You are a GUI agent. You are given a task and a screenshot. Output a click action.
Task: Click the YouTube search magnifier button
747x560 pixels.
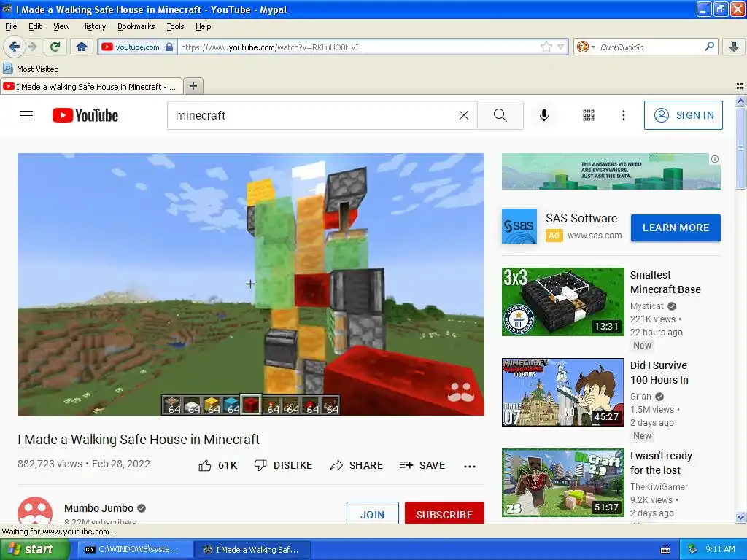(500, 115)
